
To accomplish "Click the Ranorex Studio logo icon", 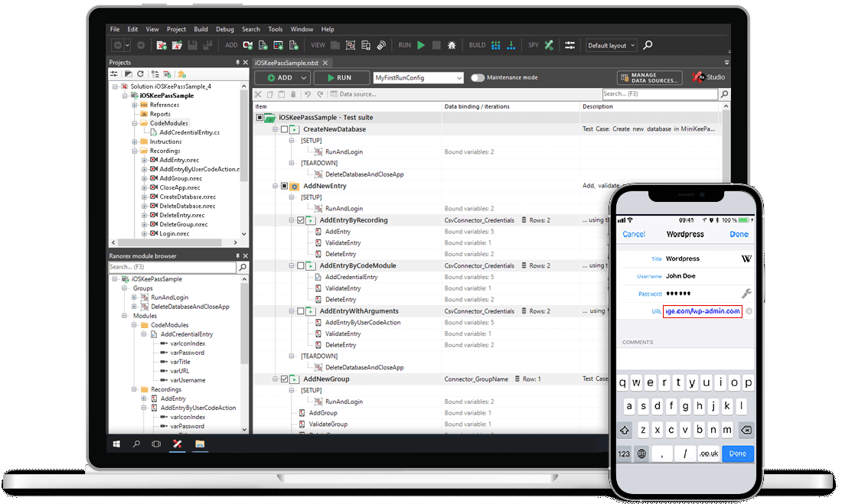I will click(697, 77).
